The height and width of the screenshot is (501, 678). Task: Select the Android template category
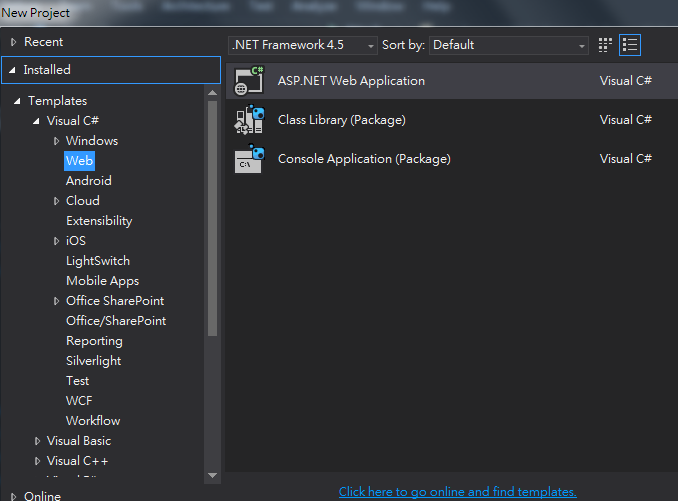pyautogui.click(x=89, y=181)
